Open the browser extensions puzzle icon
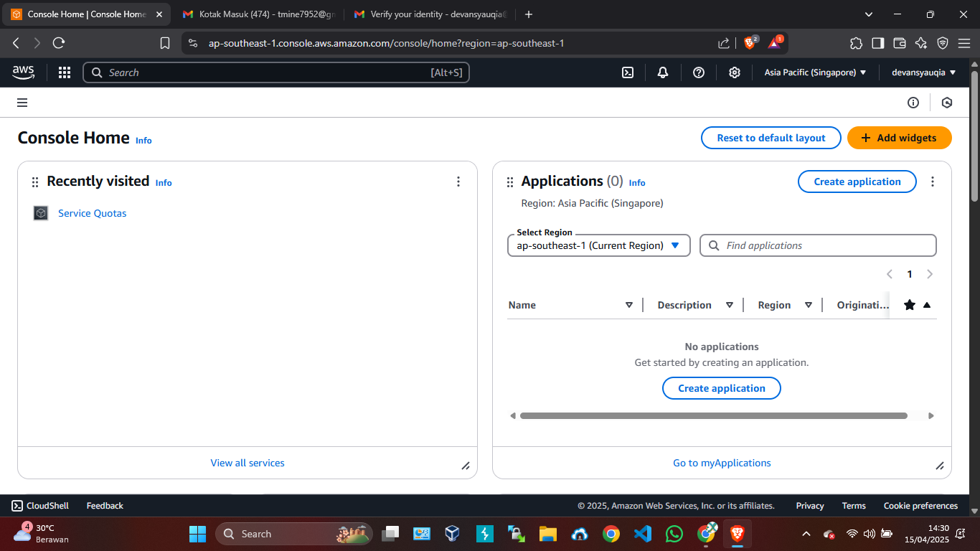Image resolution: width=980 pixels, height=551 pixels. (856, 43)
